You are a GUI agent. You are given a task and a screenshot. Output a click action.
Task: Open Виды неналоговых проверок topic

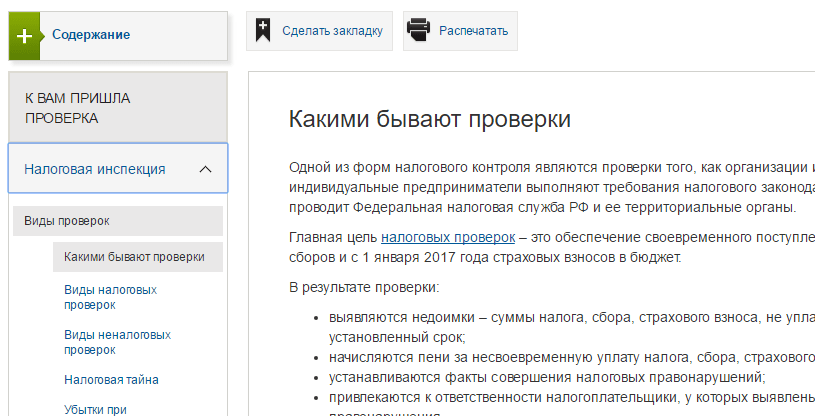click(x=113, y=342)
